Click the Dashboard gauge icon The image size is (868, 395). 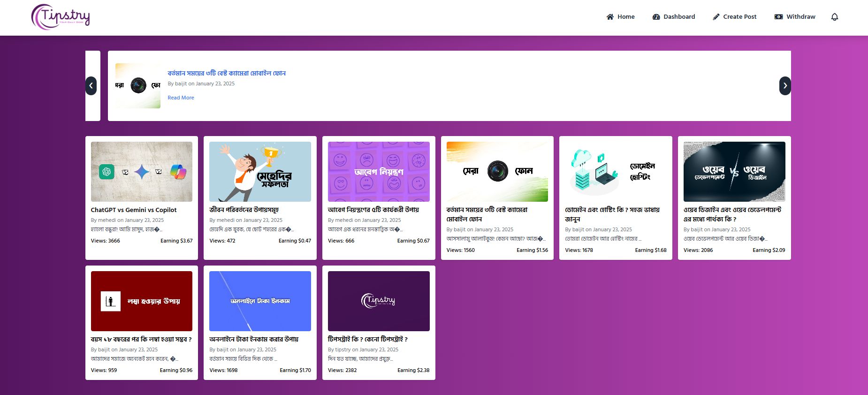coord(656,17)
